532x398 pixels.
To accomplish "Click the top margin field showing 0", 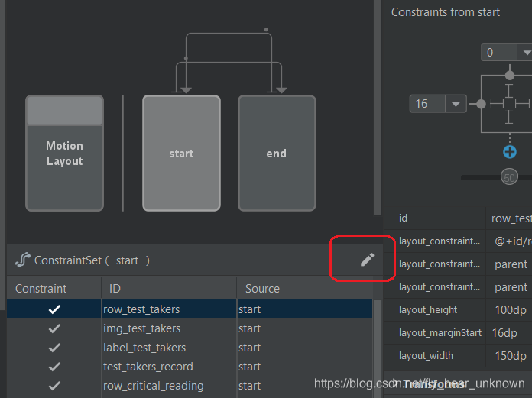I will (499, 53).
